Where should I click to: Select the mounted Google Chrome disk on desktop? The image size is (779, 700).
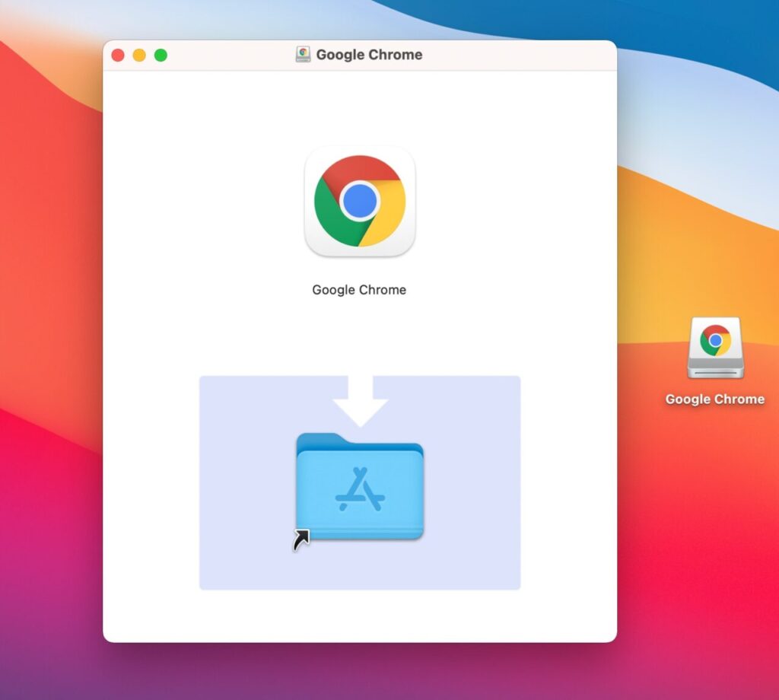click(714, 348)
